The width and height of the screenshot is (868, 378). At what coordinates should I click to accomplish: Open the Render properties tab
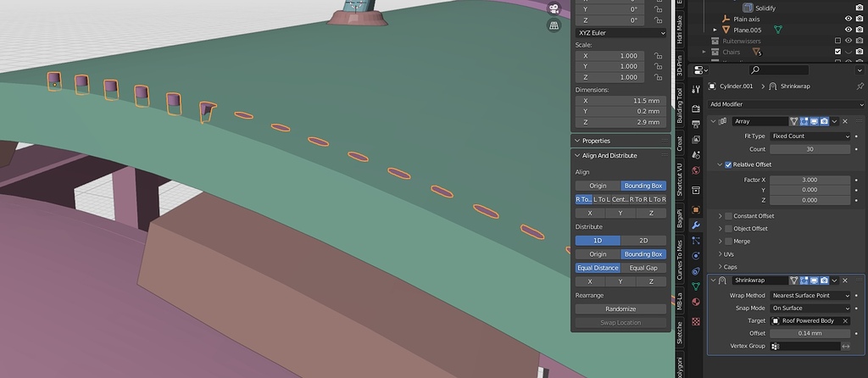point(696,109)
